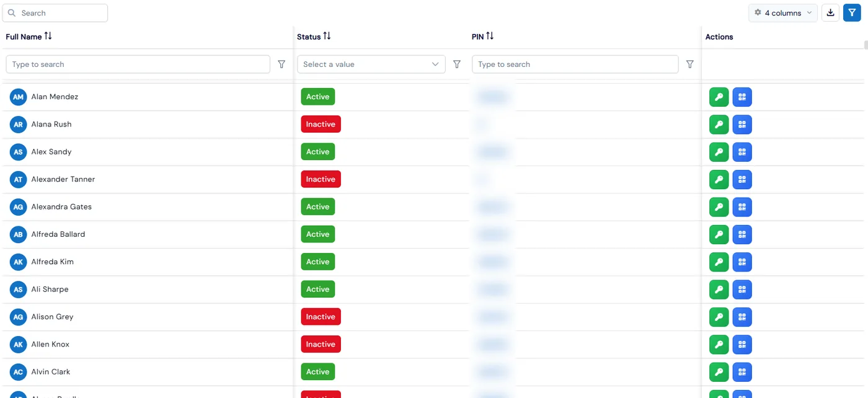This screenshot has height=398, width=868.
Task: Sort the table by the Full Name column
Action: pos(48,37)
